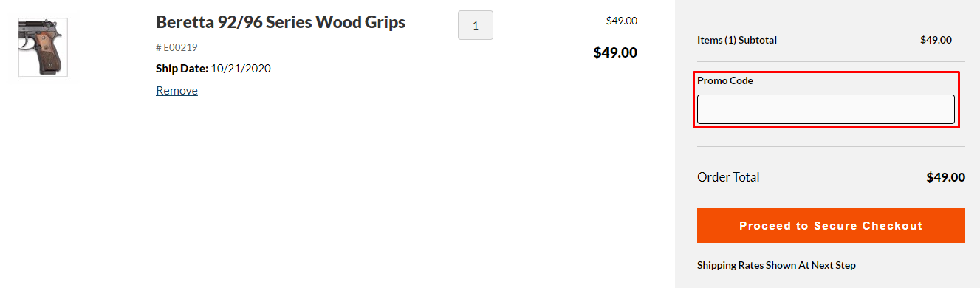Click the Order Total label
Viewport: 980px width, 288px height.
[728, 177]
